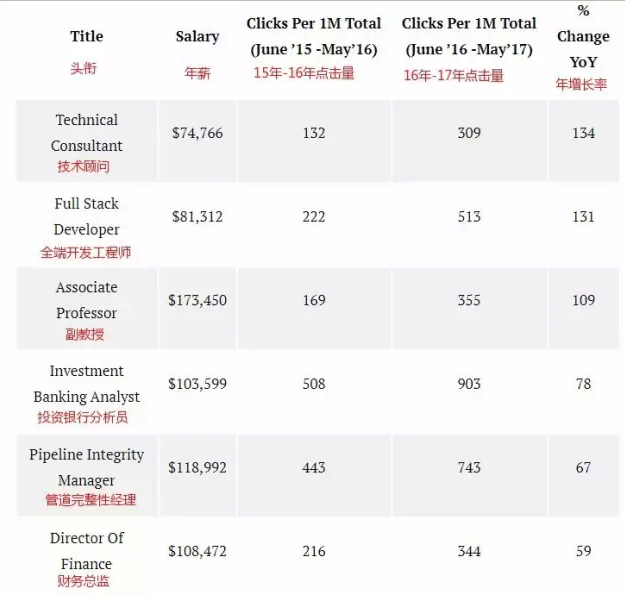This screenshot has height=596, width=625.
Task: Select the Associate Professor title cell
Action: [x=86, y=300]
